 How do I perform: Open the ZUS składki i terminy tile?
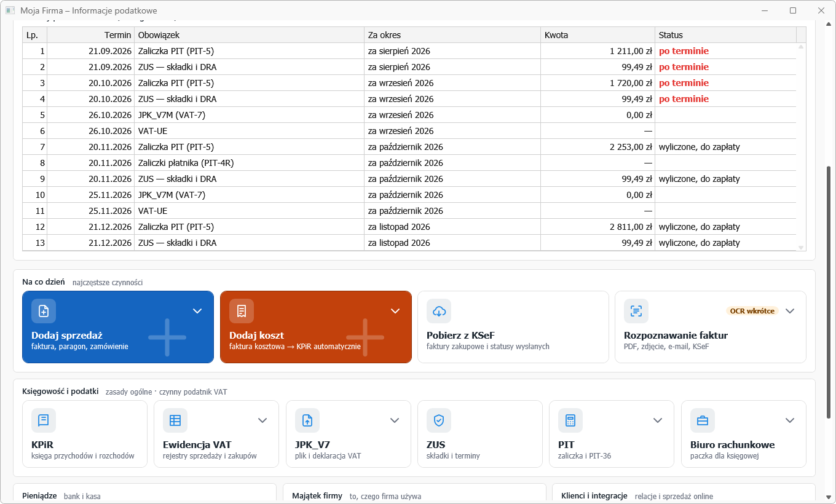[x=480, y=435]
